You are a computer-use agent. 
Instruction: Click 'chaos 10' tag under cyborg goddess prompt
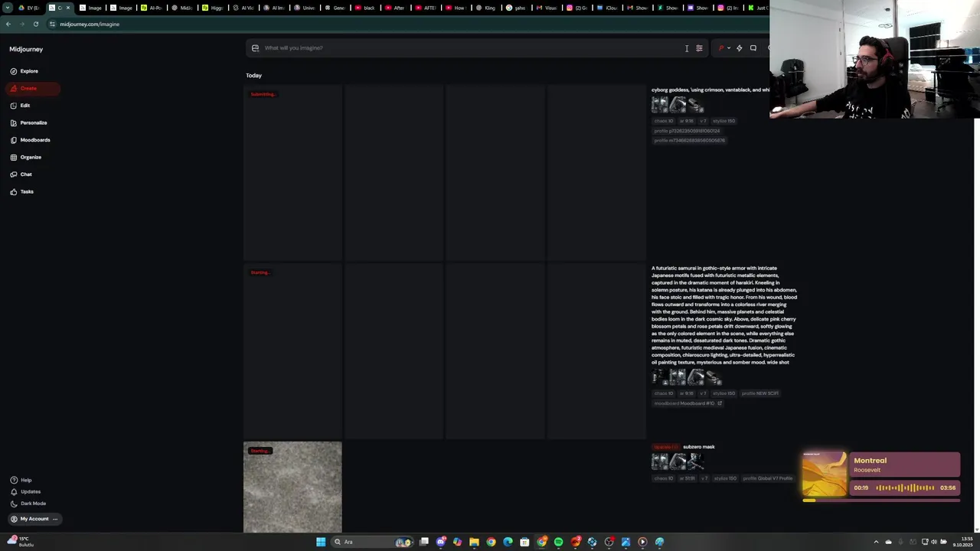(663, 121)
